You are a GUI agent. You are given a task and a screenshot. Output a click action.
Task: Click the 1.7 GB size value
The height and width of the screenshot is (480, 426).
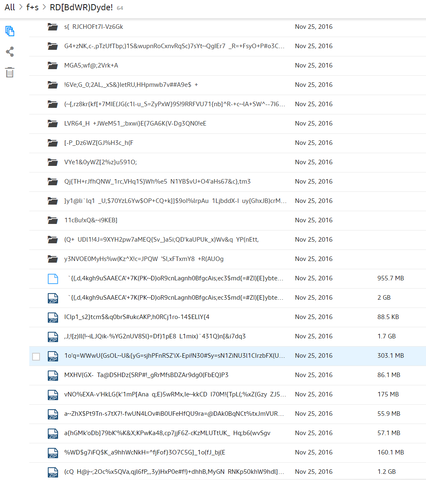[387, 336]
